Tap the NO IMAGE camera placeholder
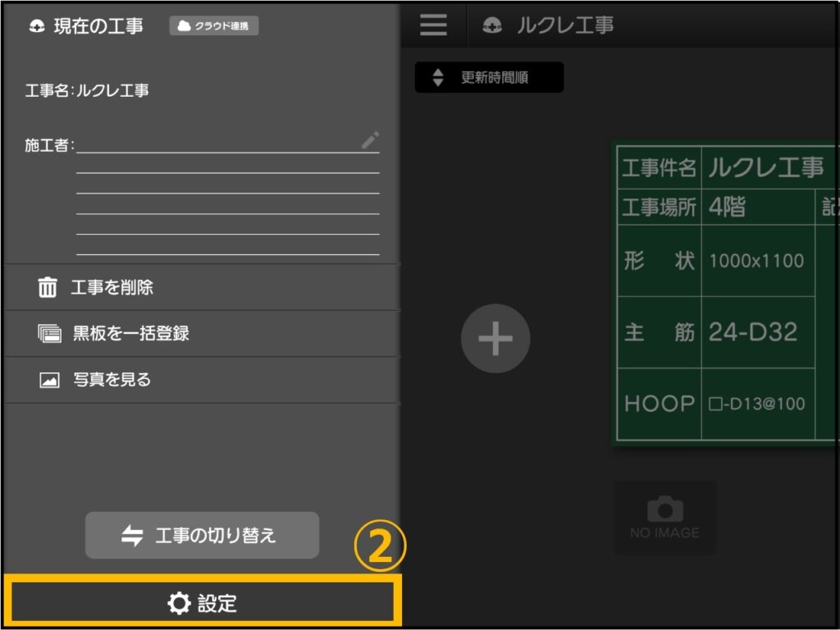Viewport: 840px width, 630px height. click(x=665, y=517)
